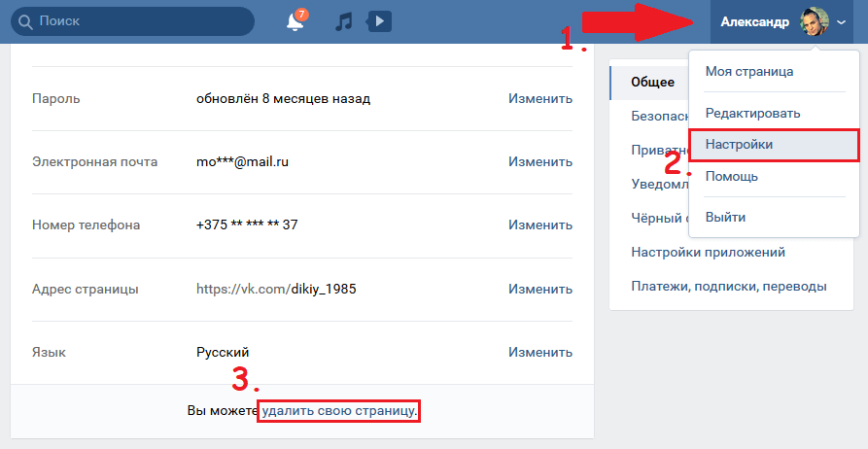The image size is (868, 449).
Task: Select Настройки in profile menu
Action: [775, 145]
